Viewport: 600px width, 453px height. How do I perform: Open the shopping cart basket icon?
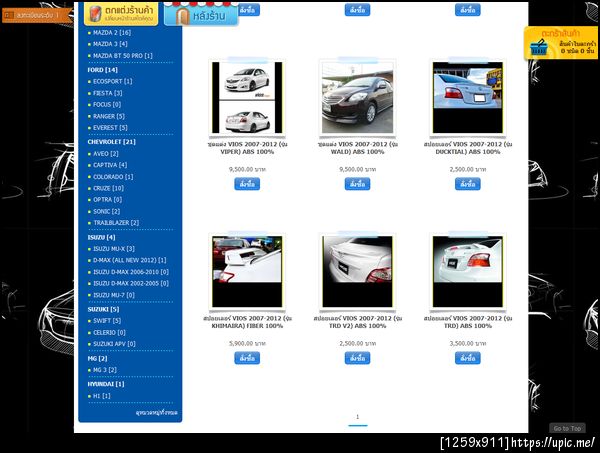pos(539,47)
